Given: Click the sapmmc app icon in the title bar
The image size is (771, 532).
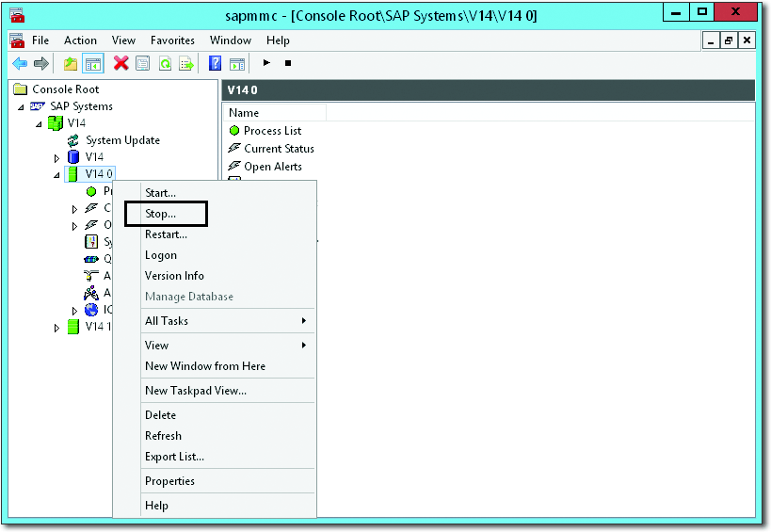Looking at the screenshot, I should click(17, 16).
